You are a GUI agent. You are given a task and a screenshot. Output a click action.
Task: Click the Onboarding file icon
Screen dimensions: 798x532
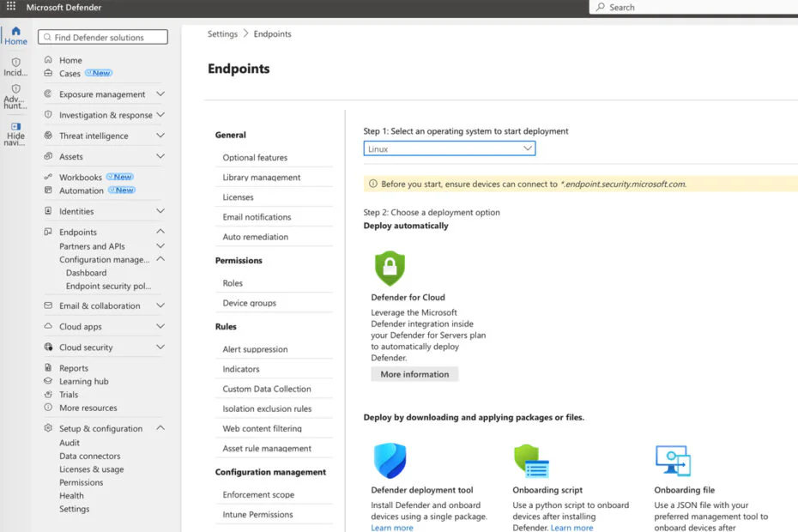(673, 460)
